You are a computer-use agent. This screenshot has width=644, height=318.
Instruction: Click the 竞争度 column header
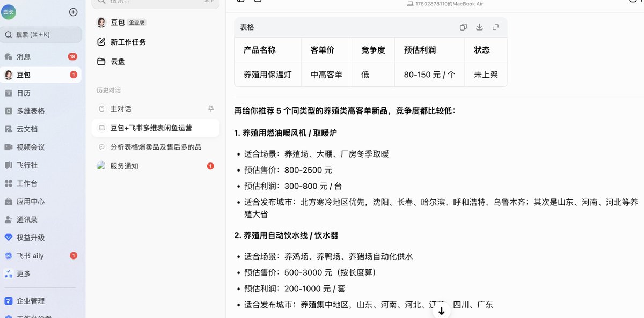coord(373,50)
